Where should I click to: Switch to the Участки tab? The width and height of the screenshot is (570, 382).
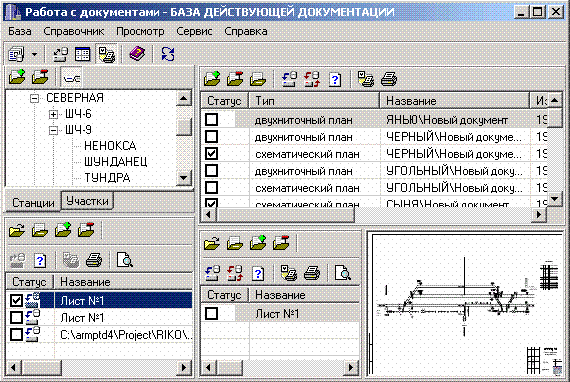coord(87,201)
